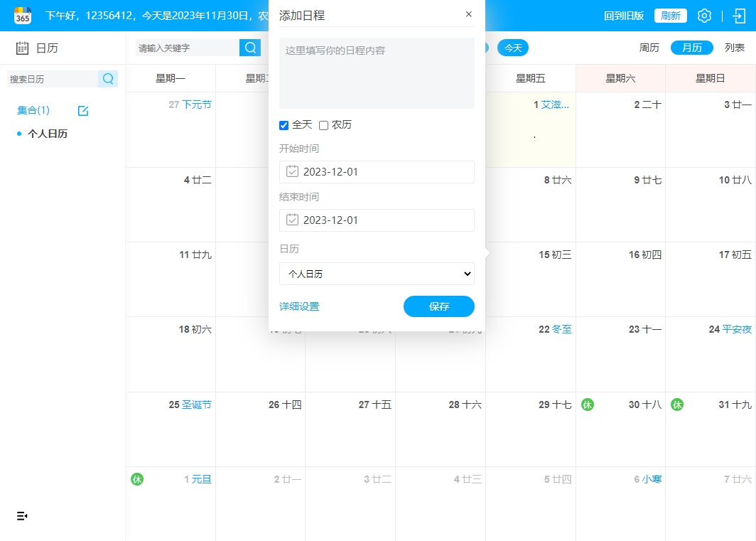Expand the 个人日历 calendar dropdown
The height and width of the screenshot is (541, 756).
click(x=377, y=274)
